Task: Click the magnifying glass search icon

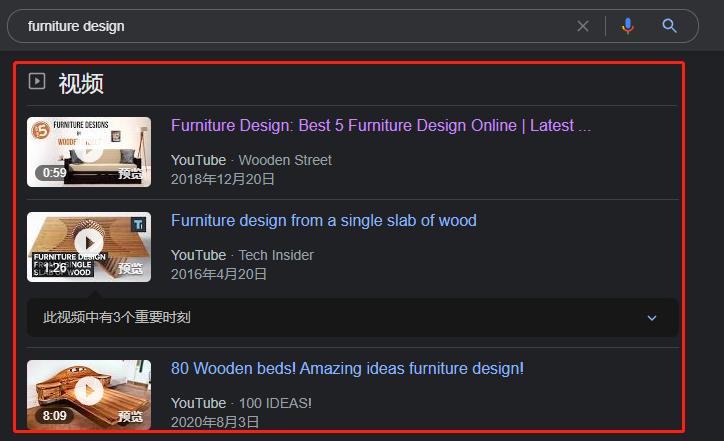Action: pos(670,26)
